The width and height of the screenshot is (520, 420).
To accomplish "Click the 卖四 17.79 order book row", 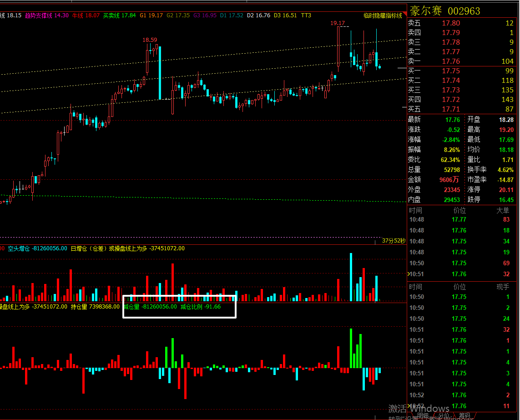I will [x=461, y=32].
